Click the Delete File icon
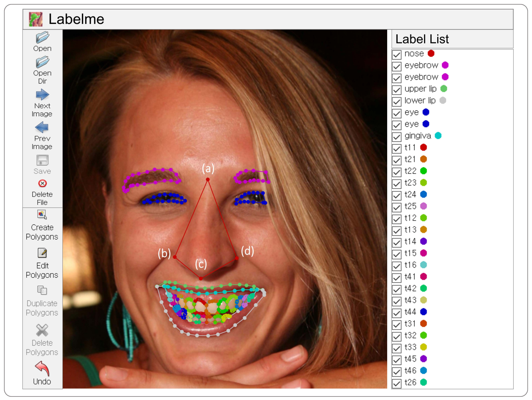 coord(42,183)
